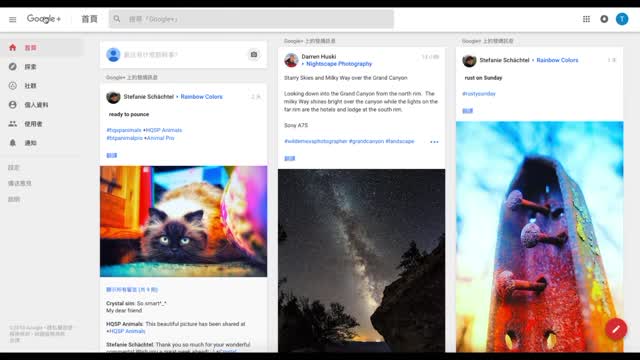Viewport: 640px width, 360px height.
Task: Expand hashtags with the three-dot ellipsis
Action: (434, 142)
